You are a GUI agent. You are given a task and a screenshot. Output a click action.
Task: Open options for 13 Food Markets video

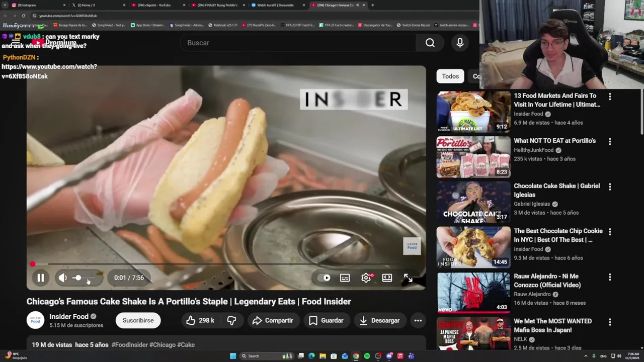click(610, 96)
